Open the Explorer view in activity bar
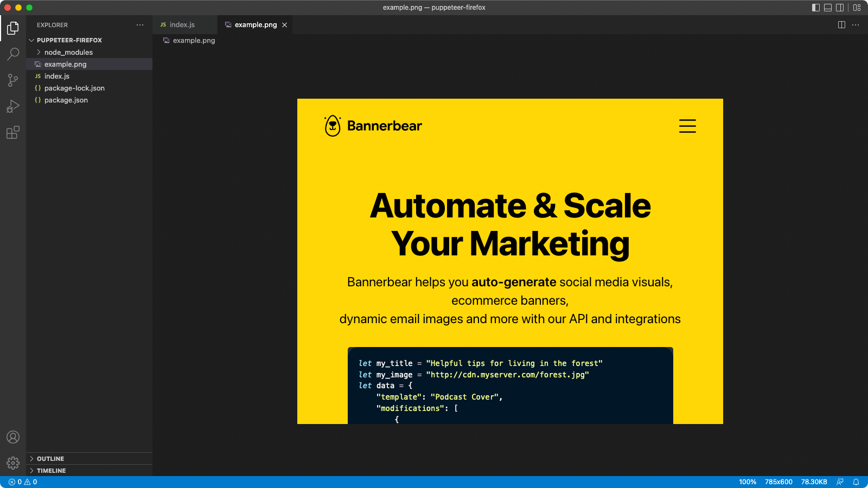 pos(13,28)
